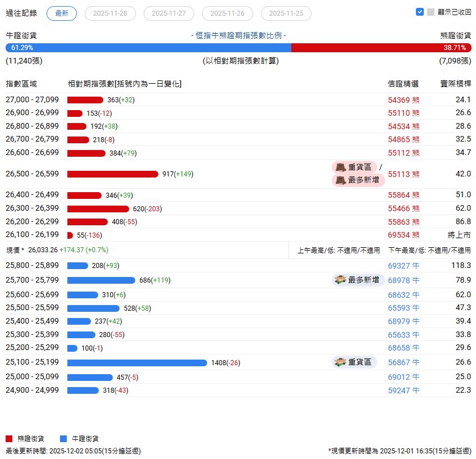
Task: Click the 實際槓桿 column header
Action: (x=456, y=84)
